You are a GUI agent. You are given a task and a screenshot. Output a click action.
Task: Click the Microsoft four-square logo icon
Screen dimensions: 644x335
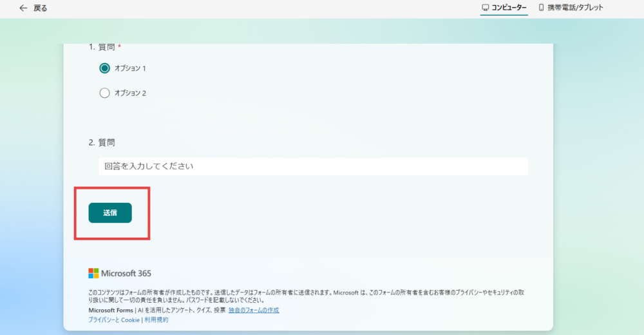pyautogui.click(x=93, y=273)
